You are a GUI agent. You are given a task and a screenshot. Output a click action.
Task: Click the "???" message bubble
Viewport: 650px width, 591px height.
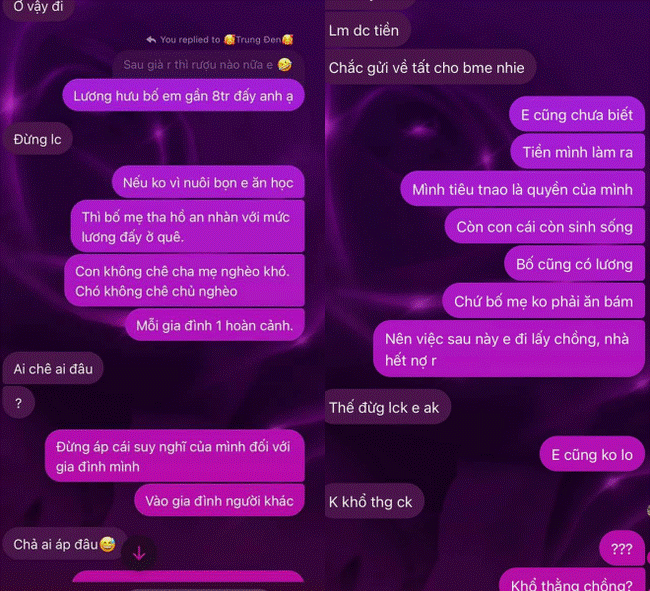pyautogui.click(x=622, y=549)
